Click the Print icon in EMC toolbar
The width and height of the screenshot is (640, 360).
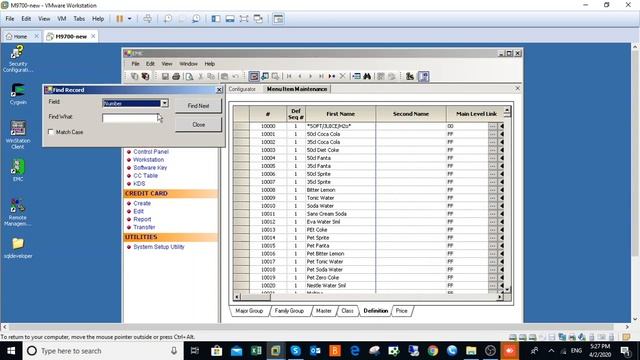point(176,76)
